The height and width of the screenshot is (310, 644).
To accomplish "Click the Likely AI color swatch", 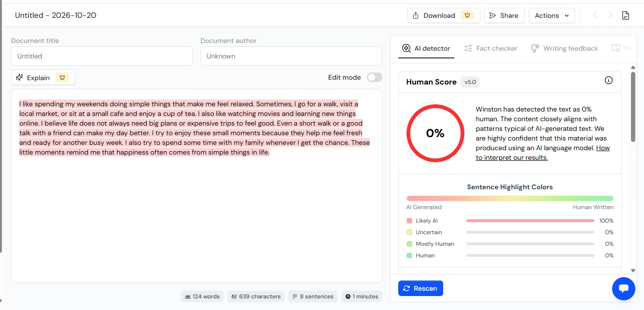I will pos(409,221).
